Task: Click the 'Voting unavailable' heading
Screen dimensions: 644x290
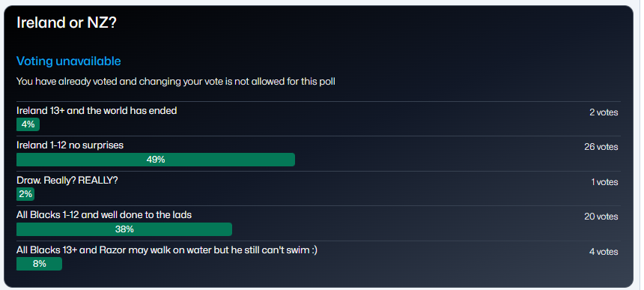Action: [69, 61]
